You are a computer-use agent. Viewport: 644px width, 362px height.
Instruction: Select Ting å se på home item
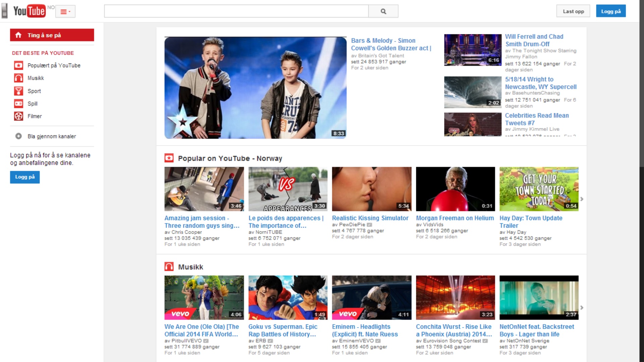(x=52, y=35)
